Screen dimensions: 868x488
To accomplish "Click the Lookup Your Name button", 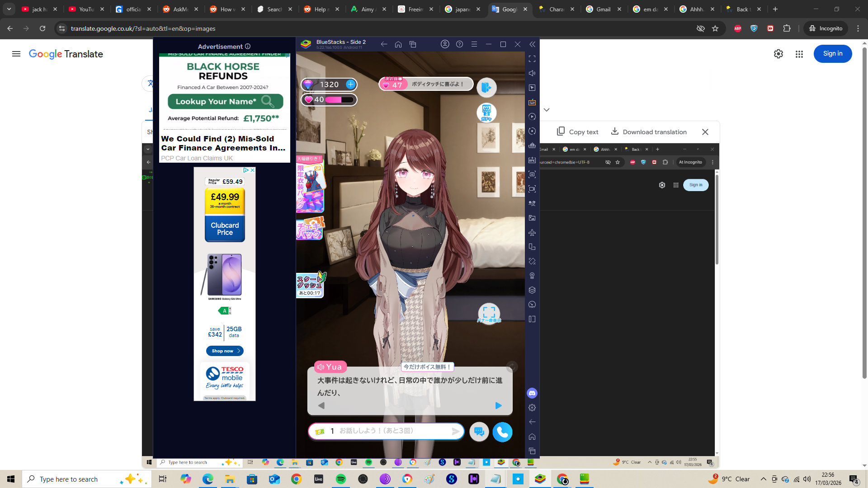I will [225, 101].
